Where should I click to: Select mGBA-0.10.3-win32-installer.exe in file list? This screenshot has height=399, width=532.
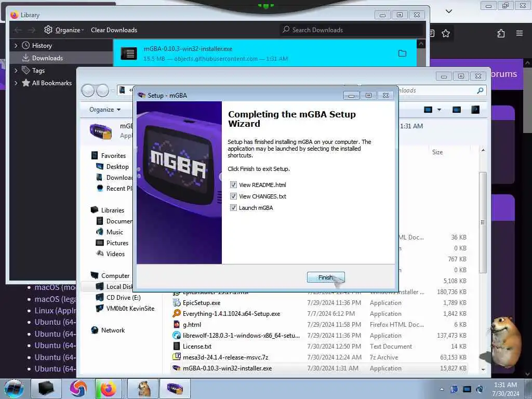click(x=227, y=368)
